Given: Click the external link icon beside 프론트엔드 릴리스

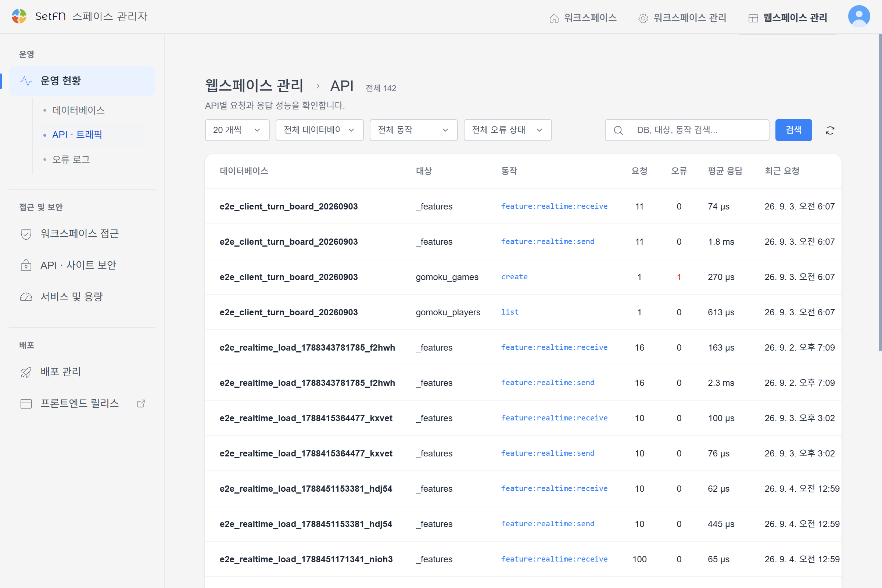Looking at the screenshot, I should [141, 404].
